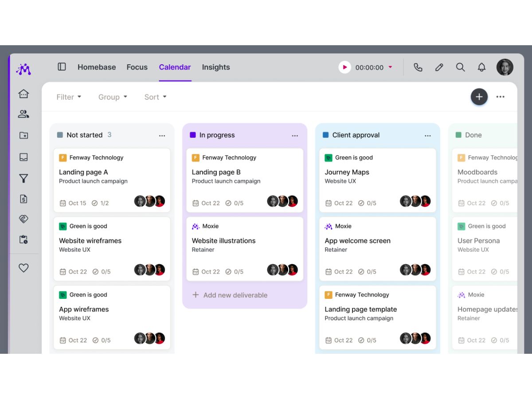
Task: Open the funnel Pipeline icon in sidebar
Action: tap(23, 178)
